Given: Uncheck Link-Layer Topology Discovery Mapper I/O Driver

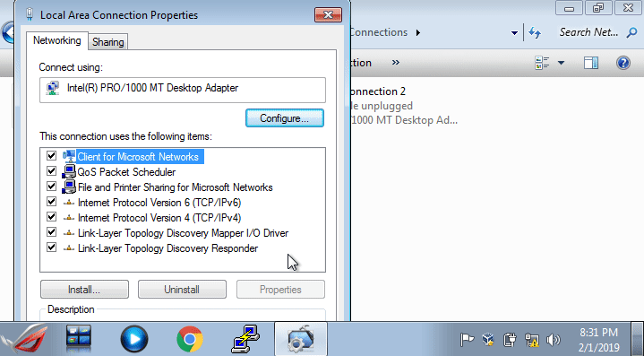Looking at the screenshot, I should (x=51, y=232).
